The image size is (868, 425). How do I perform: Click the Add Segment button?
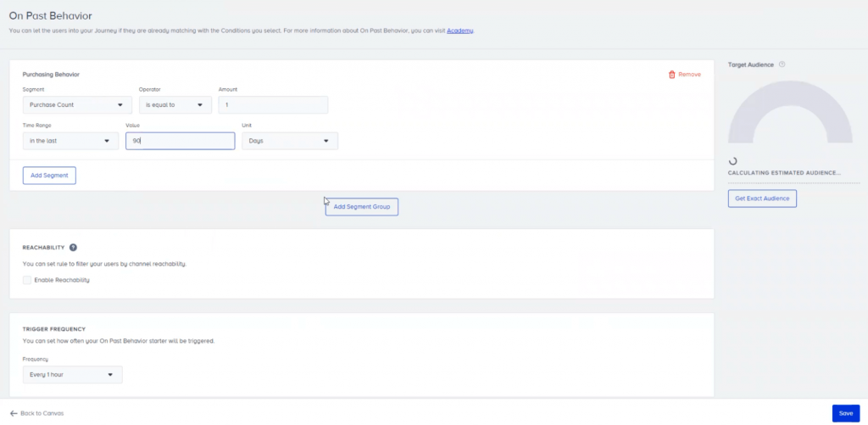[x=49, y=176]
